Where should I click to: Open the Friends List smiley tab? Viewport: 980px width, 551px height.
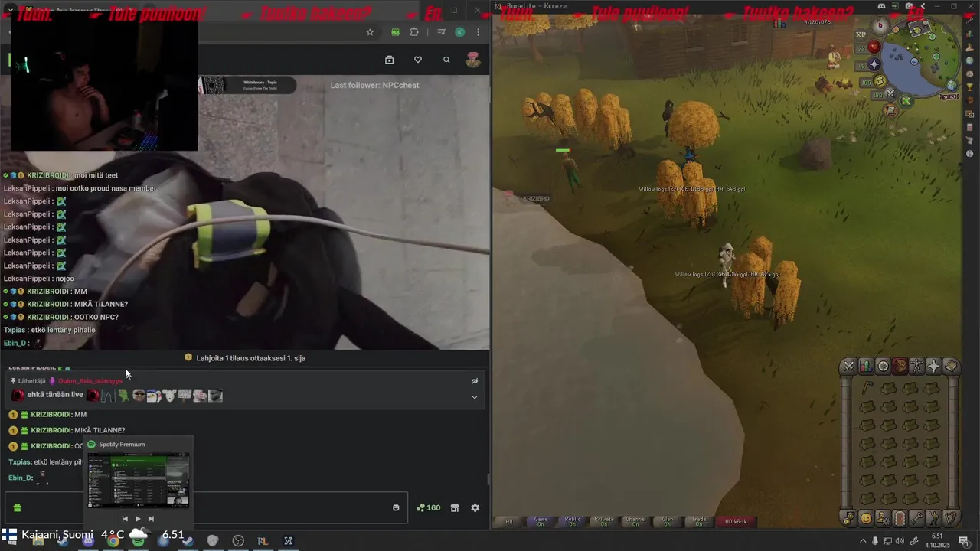click(x=865, y=518)
